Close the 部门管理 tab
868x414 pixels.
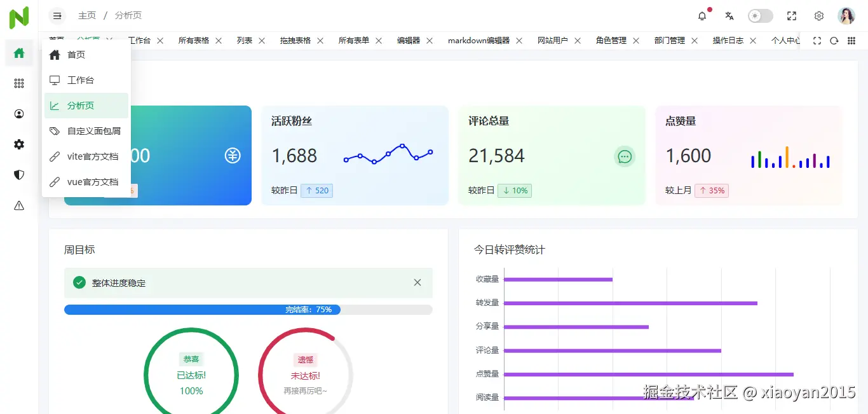tap(695, 41)
